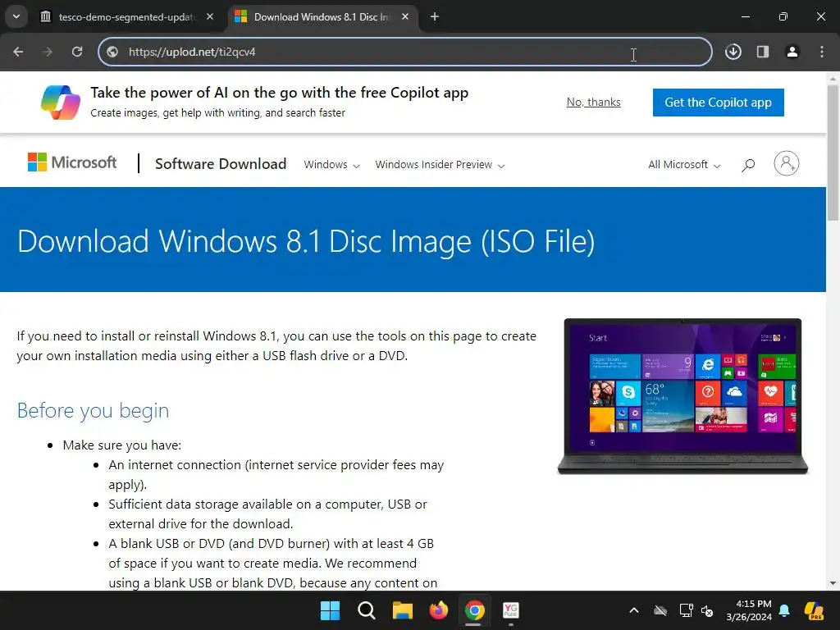Dismiss banner with No, thanks

(594, 103)
